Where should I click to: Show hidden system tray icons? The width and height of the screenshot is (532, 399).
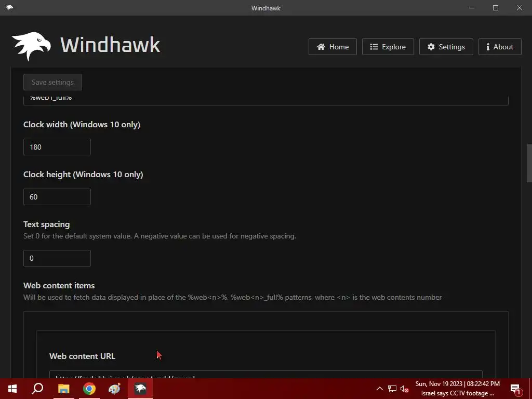(380, 389)
